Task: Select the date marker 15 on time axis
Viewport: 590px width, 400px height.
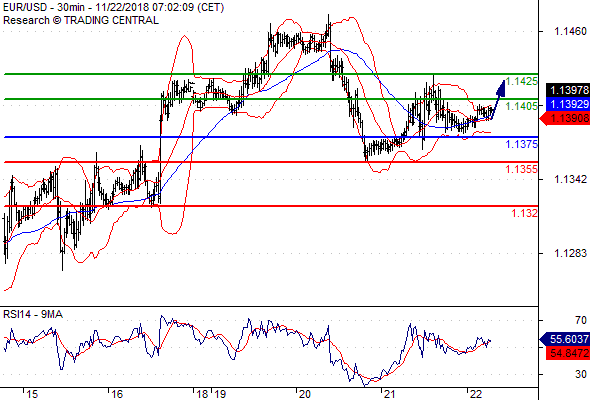Action: pyautogui.click(x=32, y=394)
